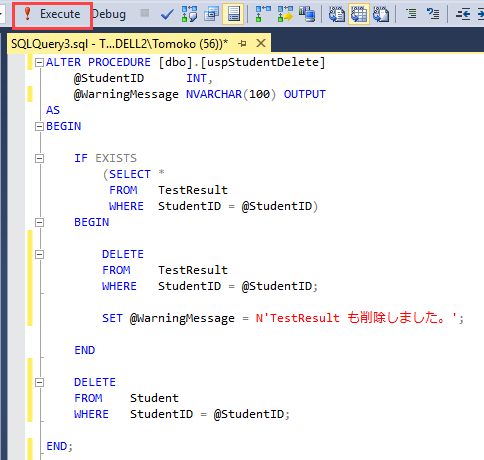484x460 pixels.
Task: Decrease indent with the left-arrow icon
Action: tap(463, 14)
